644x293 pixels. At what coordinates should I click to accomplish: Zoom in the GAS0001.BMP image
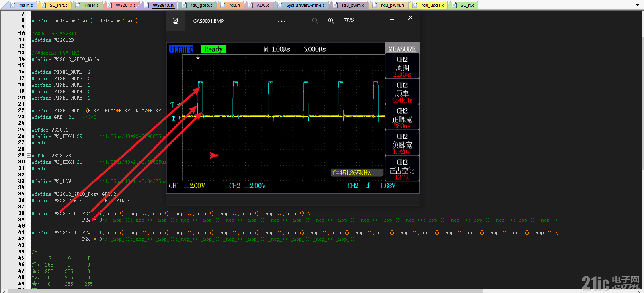[x=331, y=21]
